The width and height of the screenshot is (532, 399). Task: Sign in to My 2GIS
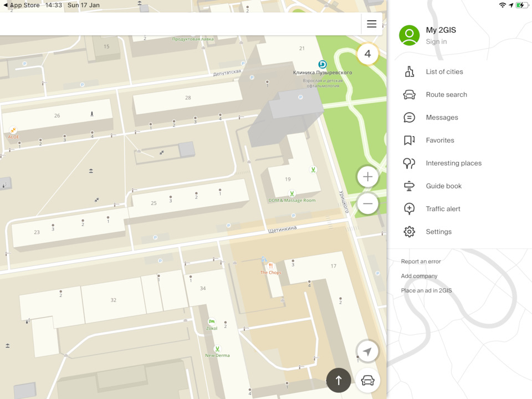[x=436, y=42]
